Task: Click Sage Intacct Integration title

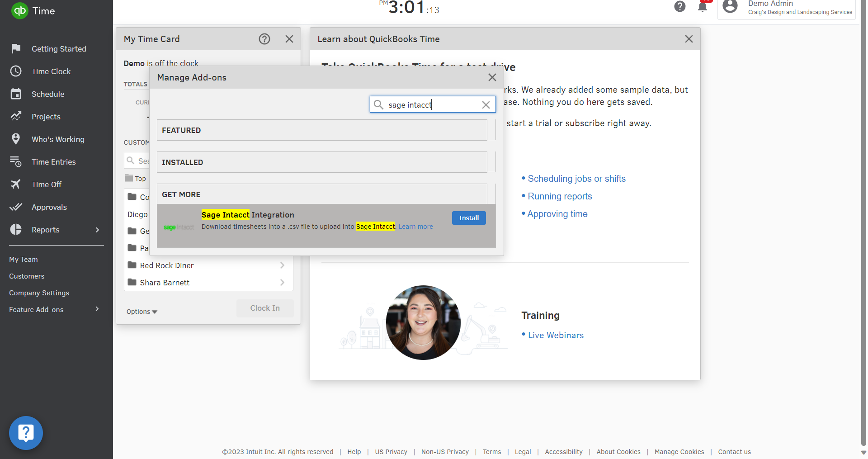Action: click(248, 215)
